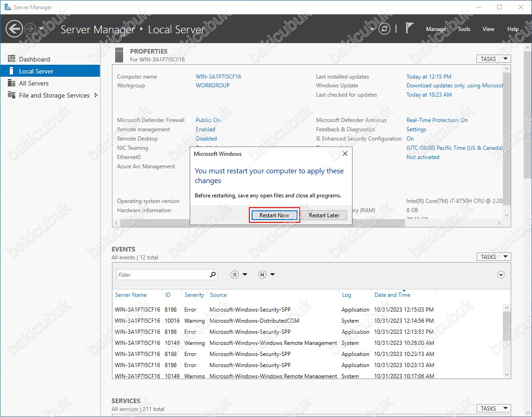This screenshot has height=417, width=532.
Task: Click Restart Now in the dialog
Action: [x=274, y=215]
